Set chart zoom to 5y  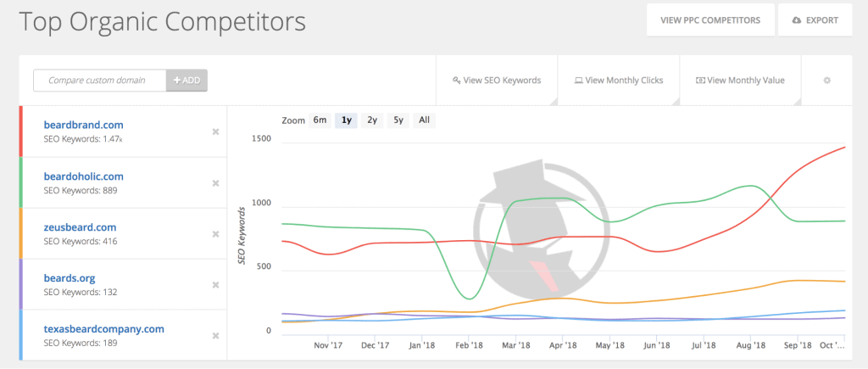tap(398, 120)
